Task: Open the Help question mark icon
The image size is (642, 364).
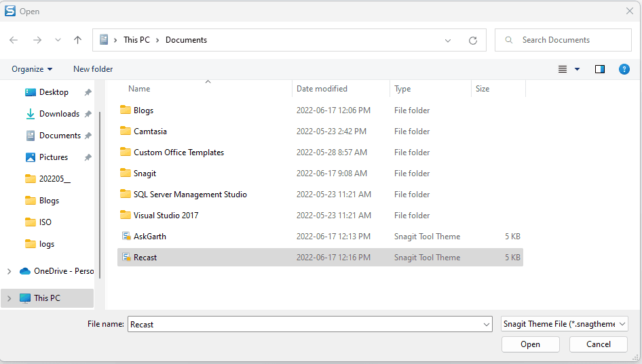Action: [x=624, y=69]
